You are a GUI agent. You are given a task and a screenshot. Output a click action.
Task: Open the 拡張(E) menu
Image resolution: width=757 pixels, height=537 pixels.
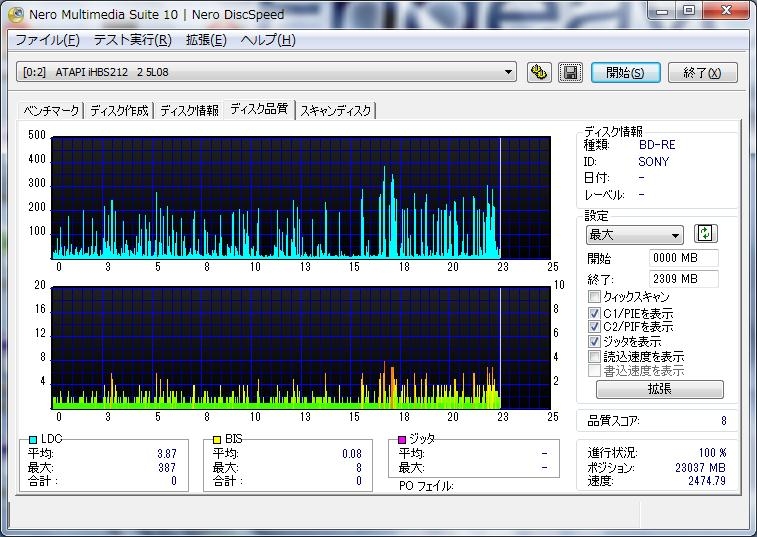coord(206,40)
